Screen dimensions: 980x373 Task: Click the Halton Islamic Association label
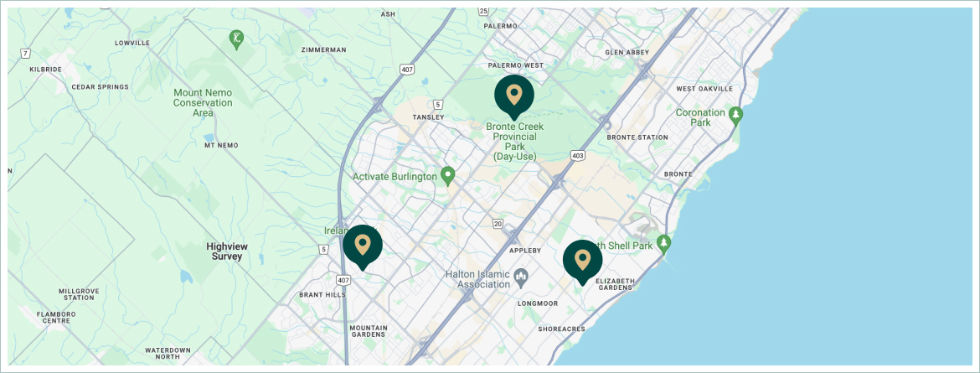tap(477, 279)
